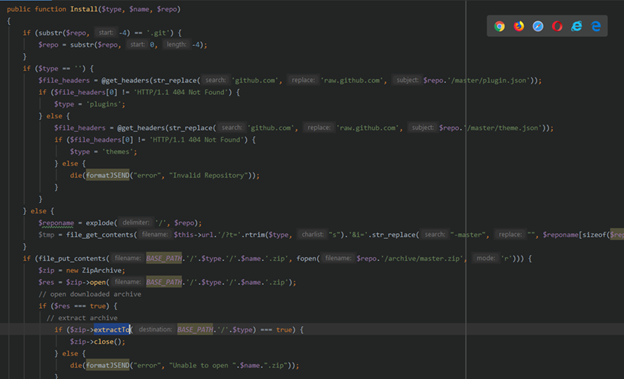The width and height of the screenshot is (624, 379).
Task: Click the ZipArchive class name
Action: click(102, 270)
